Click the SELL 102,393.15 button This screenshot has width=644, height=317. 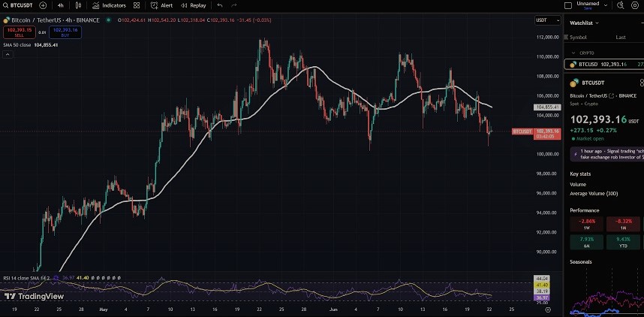(19, 32)
